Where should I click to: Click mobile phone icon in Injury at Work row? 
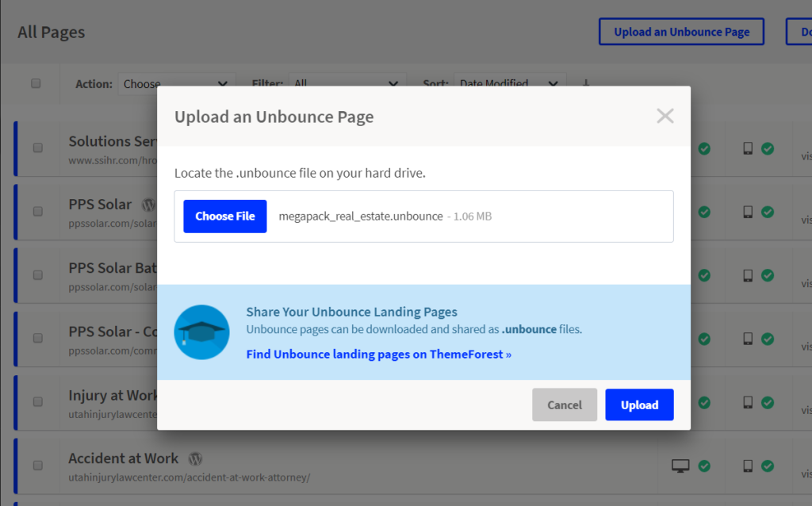tap(747, 402)
